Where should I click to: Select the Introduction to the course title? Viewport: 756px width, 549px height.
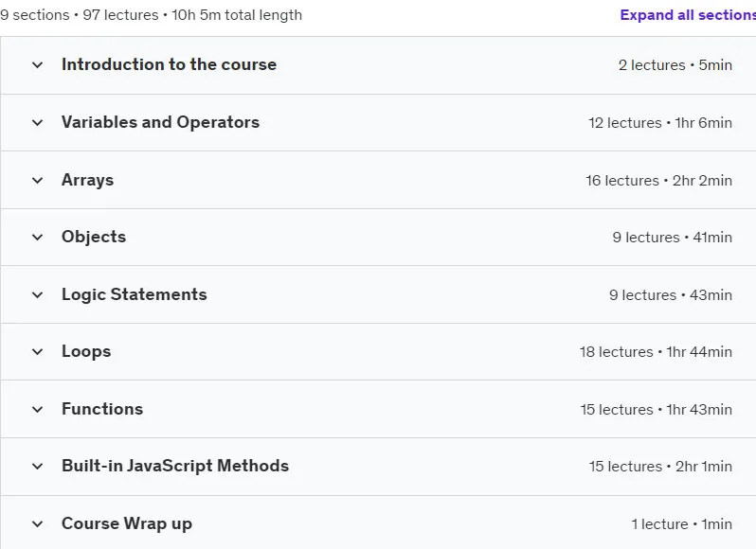(170, 64)
